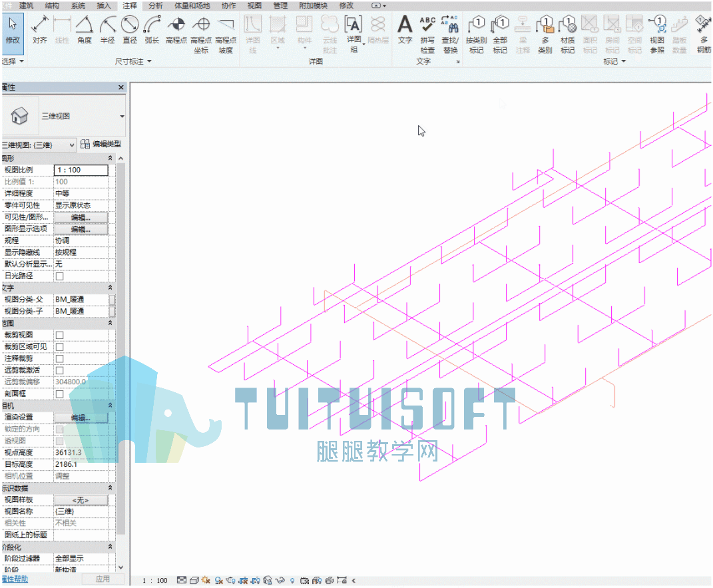Open the 查找/替换 find and replace tool

click(x=450, y=35)
